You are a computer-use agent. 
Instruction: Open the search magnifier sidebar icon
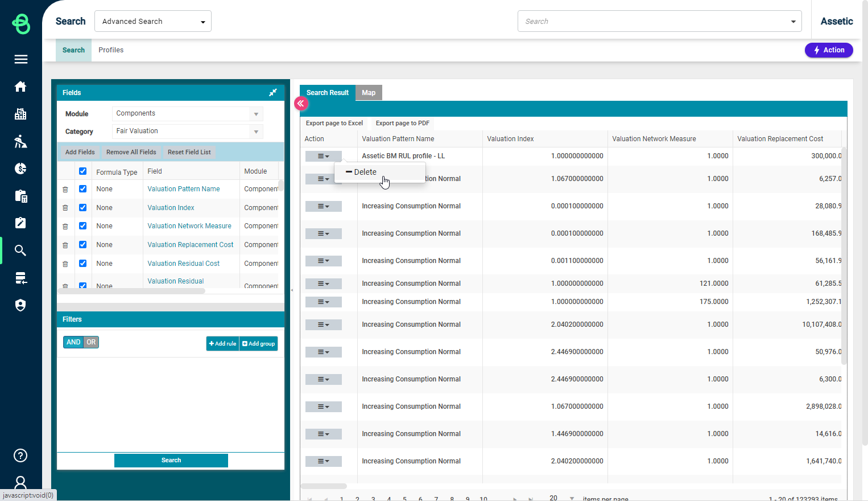(x=20, y=250)
